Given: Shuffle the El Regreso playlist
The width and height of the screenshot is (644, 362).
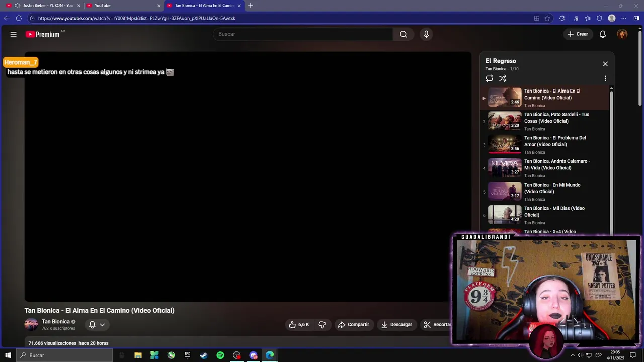Looking at the screenshot, I should click(503, 78).
